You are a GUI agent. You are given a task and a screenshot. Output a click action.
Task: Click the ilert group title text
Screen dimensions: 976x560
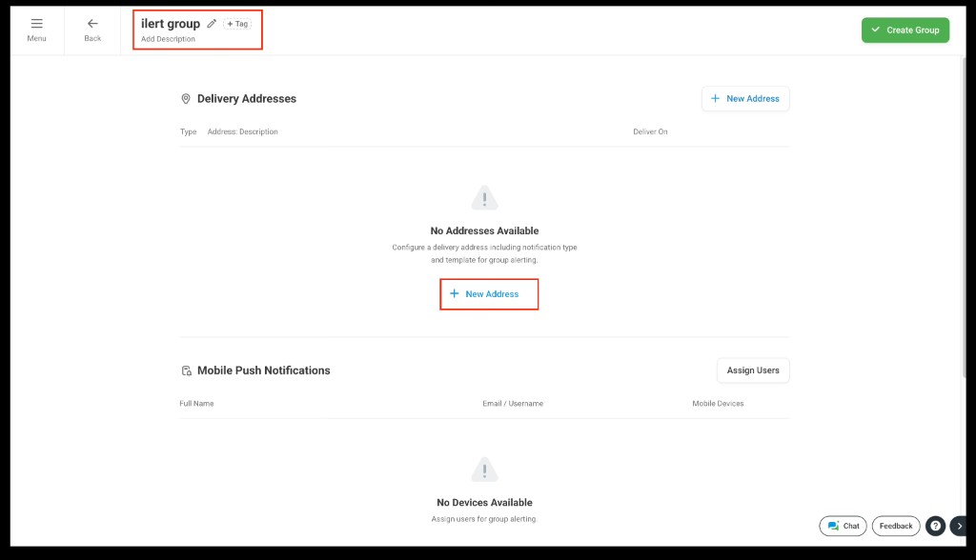pos(171,24)
